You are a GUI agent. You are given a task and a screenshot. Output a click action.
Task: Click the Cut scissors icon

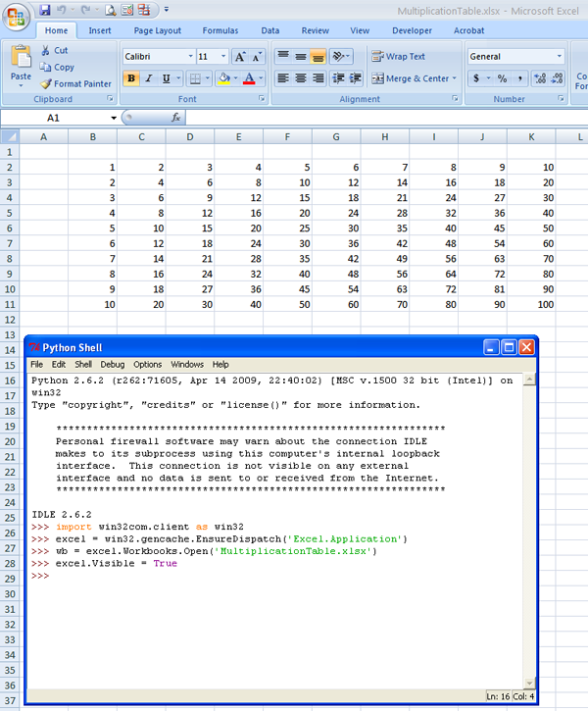45,50
